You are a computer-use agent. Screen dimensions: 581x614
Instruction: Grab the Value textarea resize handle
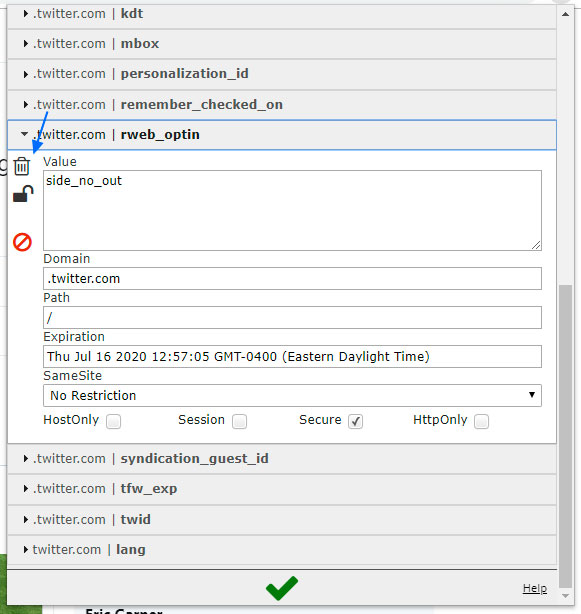[x=536, y=245]
